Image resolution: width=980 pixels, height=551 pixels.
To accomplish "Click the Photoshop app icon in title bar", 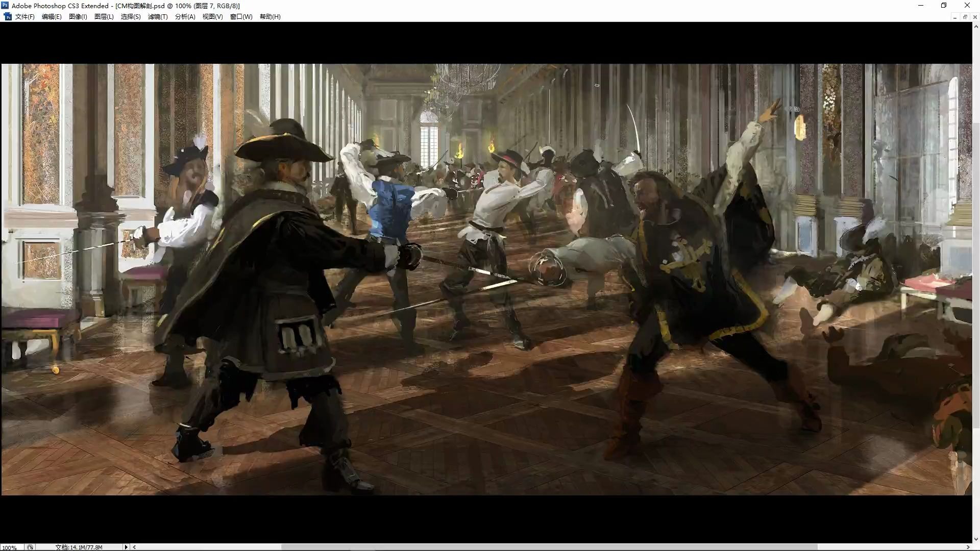I will [x=5, y=6].
